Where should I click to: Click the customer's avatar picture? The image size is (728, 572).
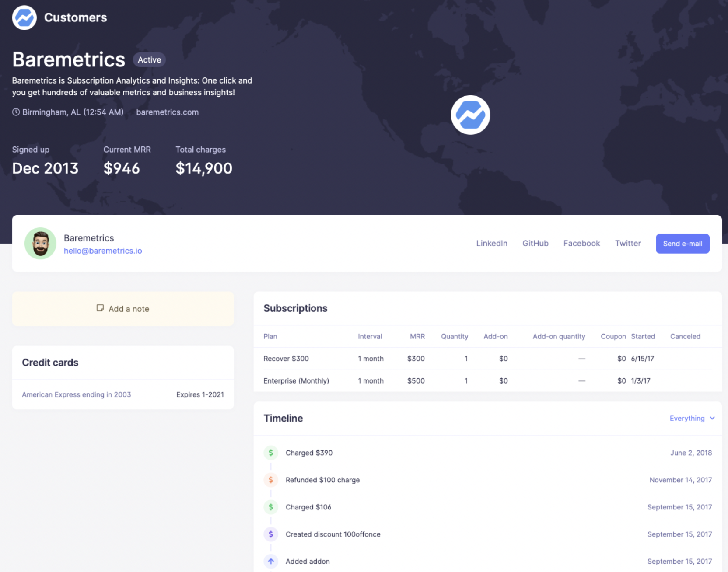(40, 244)
